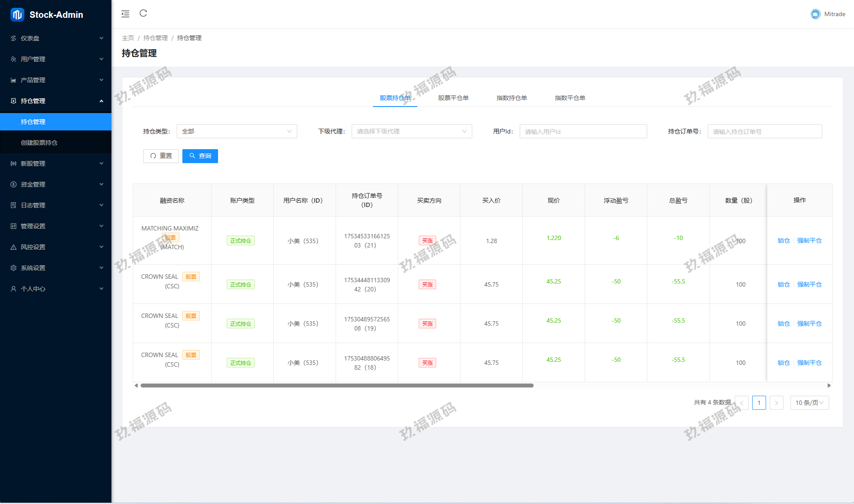Open the 下级代理 select dropdown
Viewport: 854px width, 504px height.
pos(411,131)
